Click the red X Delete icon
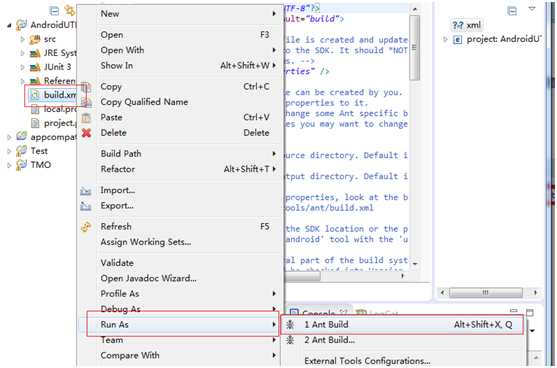The image size is (557, 368). pos(86,133)
